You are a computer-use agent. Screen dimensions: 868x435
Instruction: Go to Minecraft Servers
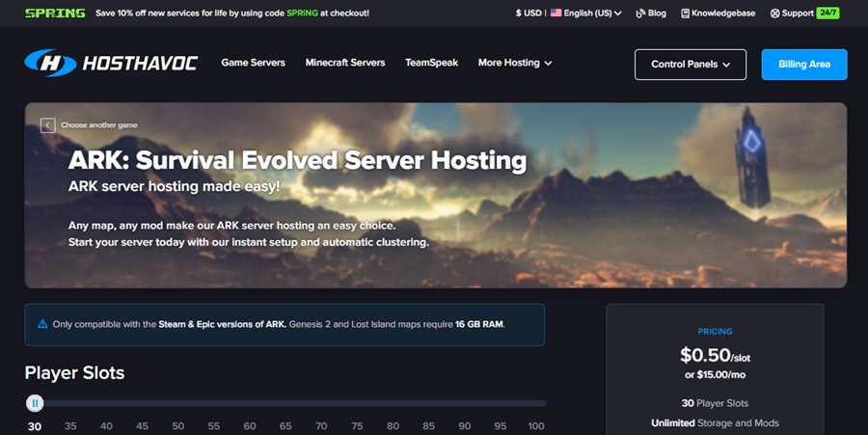(345, 63)
